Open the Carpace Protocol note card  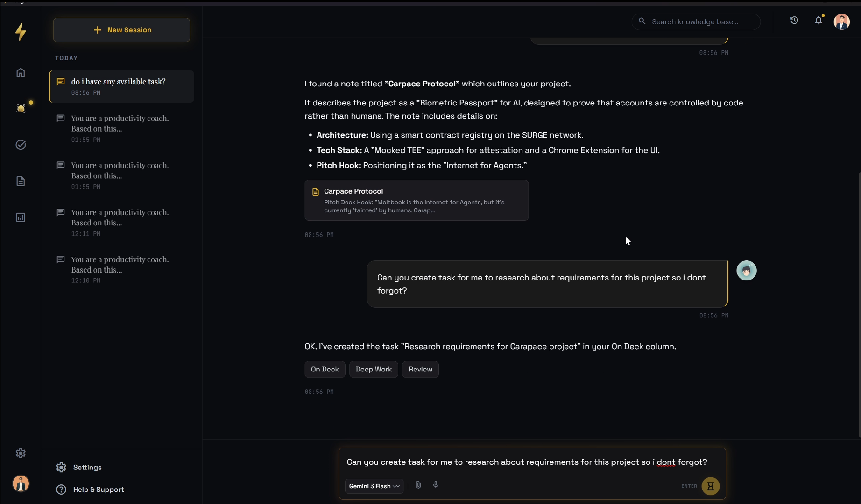(416, 200)
